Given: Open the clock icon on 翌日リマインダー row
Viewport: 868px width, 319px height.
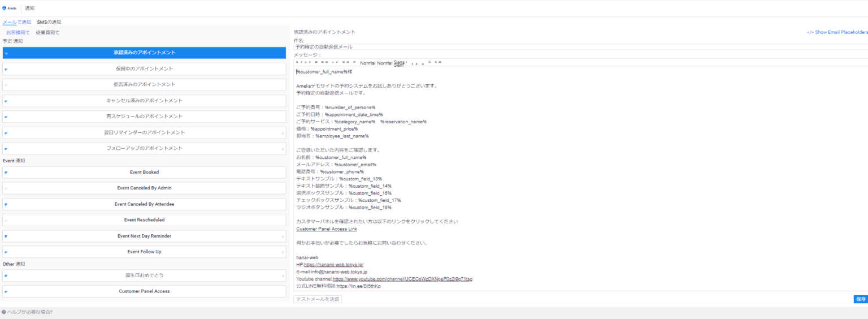Looking at the screenshot, I should pos(283,133).
